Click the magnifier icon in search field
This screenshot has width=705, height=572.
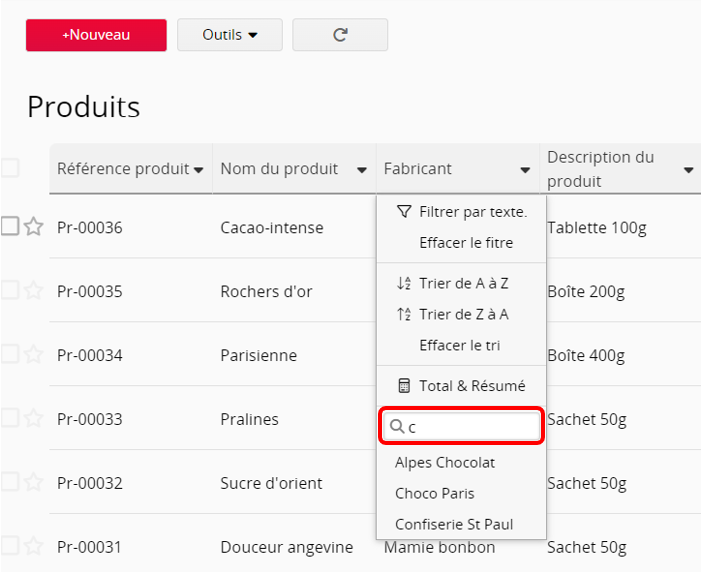(397, 426)
